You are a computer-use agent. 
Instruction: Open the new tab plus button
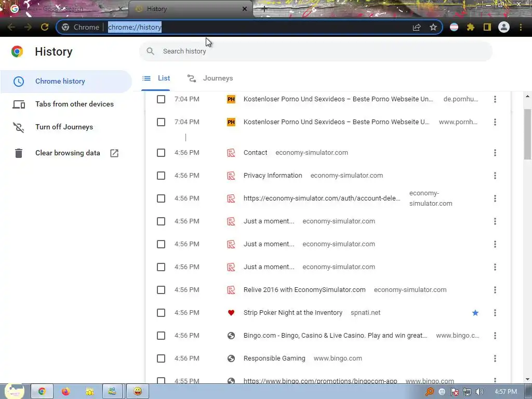coord(264,9)
